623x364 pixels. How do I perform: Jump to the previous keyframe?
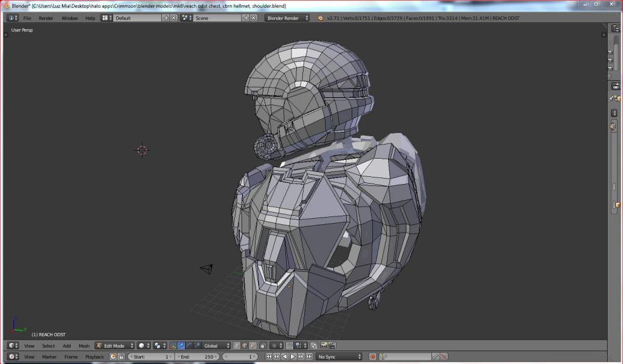pos(277,357)
